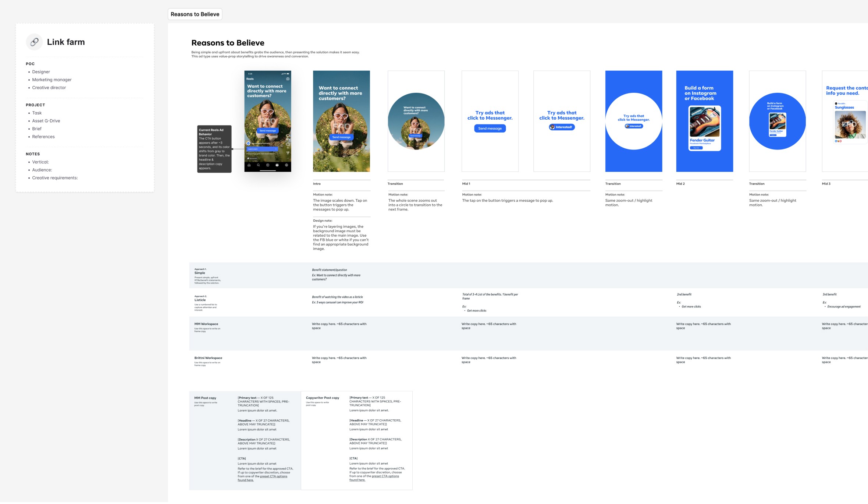Click the Current Reels Ad Behavior note box
This screenshot has height=504, width=868.
click(x=214, y=149)
